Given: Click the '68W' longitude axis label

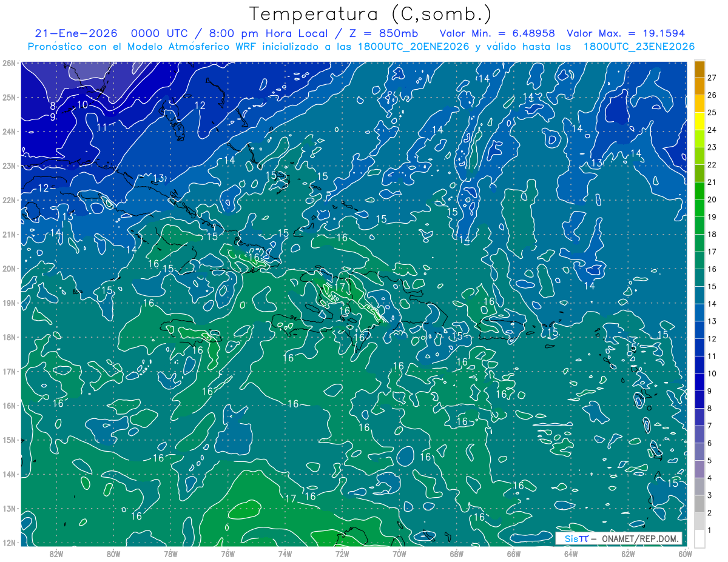Looking at the screenshot, I should (x=457, y=554).
